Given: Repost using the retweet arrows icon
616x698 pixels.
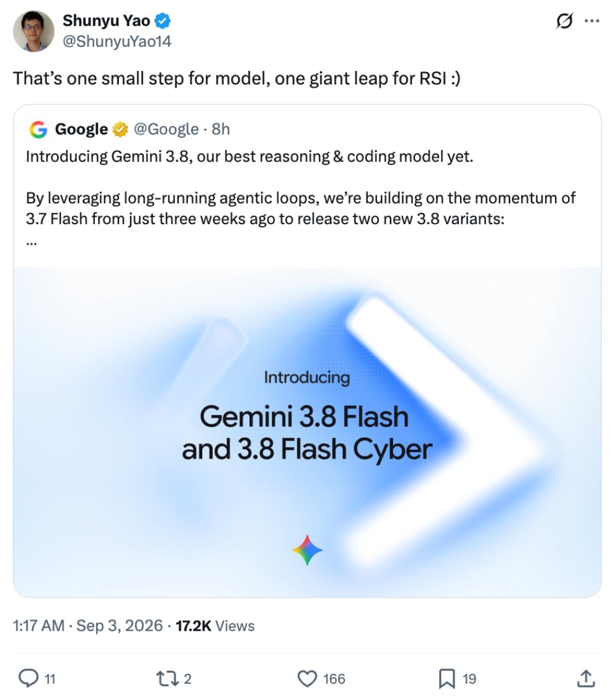Looking at the screenshot, I should tap(168, 678).
